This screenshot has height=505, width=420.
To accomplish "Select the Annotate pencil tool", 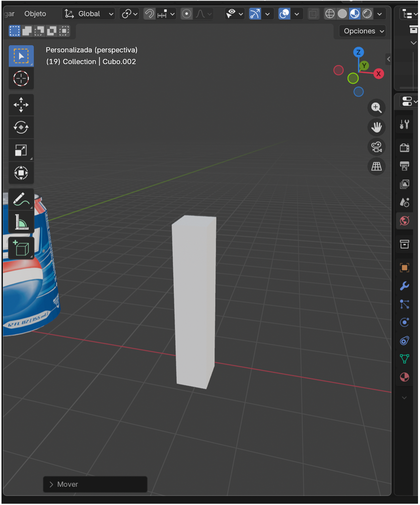I will coord(21,200).
